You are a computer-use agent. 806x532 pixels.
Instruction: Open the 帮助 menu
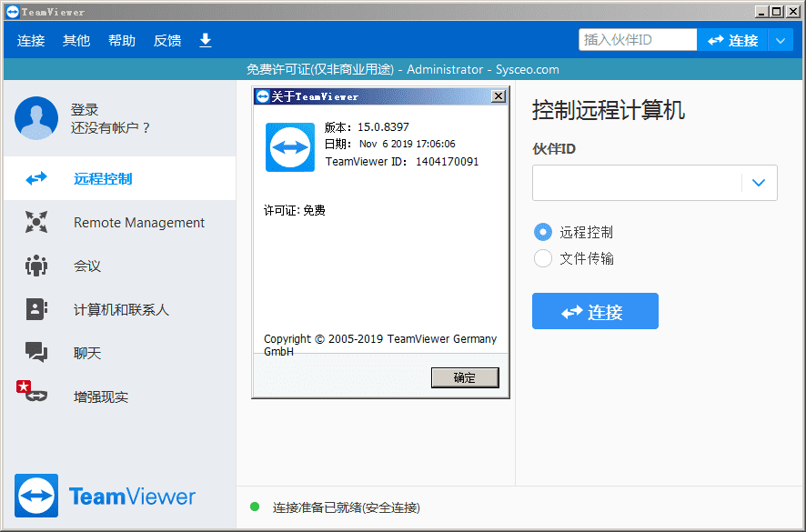click(122, 40)
